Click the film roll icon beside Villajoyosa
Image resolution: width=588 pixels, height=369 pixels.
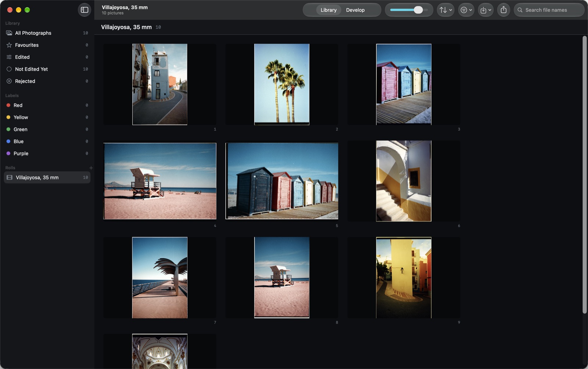point(10,178)
